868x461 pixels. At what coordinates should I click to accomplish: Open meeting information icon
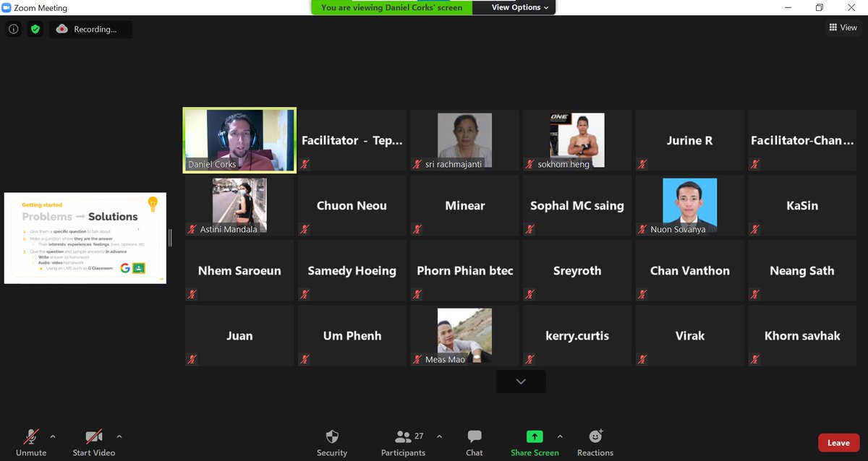click(13, 30)
